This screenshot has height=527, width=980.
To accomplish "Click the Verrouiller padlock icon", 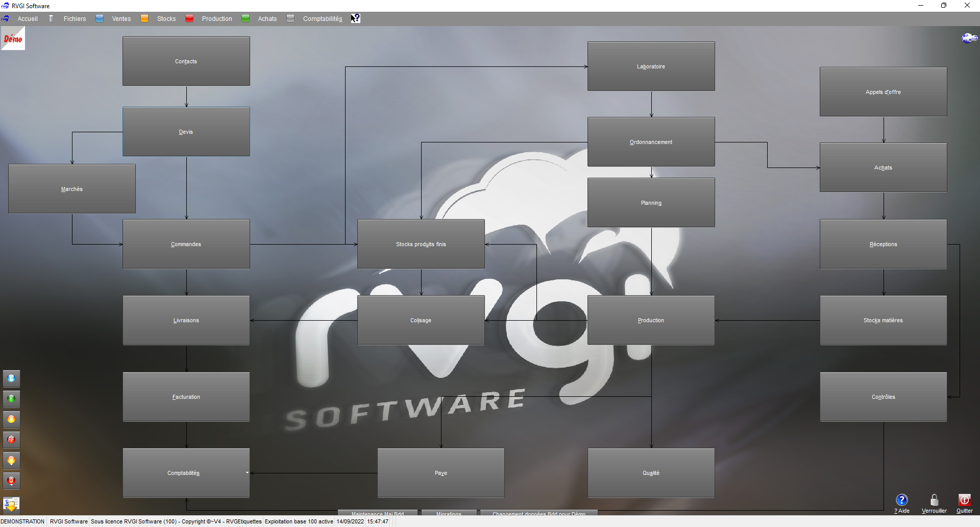I will [934, 500].
